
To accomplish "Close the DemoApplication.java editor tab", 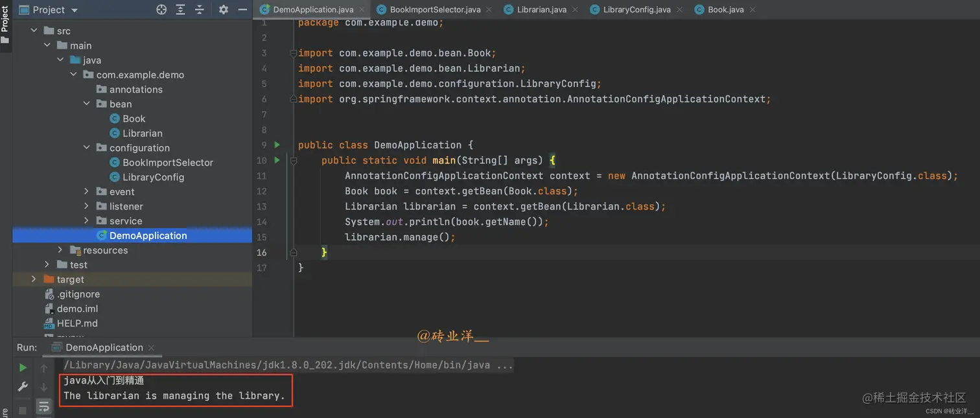I will (x=362, y=10).
